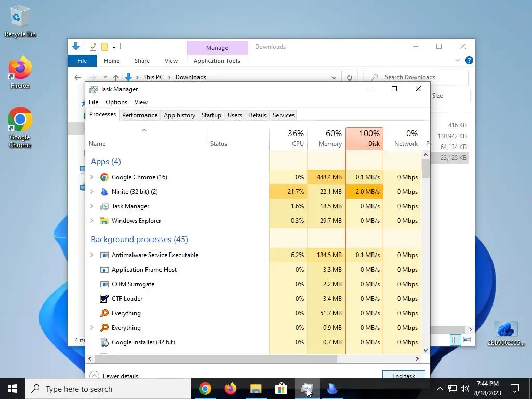Select the Firefox desktop shortcut
This screenshot has width=532, height=399.
tap(20, 73)
